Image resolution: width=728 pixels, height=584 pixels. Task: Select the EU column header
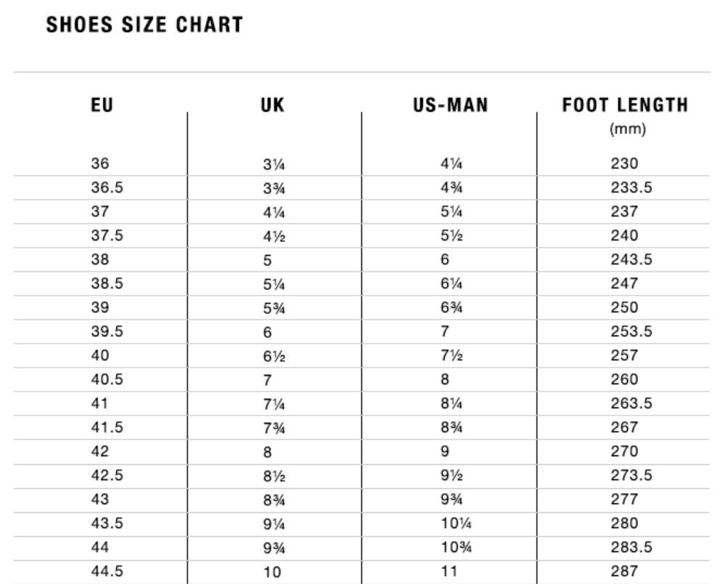click(102, 105)
